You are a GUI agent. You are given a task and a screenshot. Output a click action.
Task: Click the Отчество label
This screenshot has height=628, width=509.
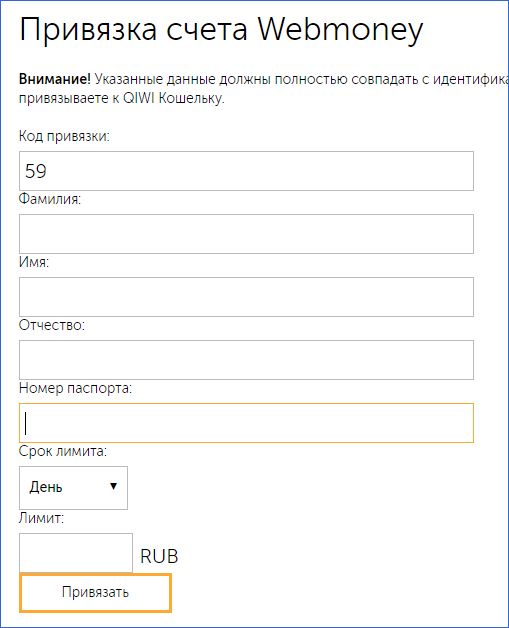pyautogui.click(x=52, y=325)
